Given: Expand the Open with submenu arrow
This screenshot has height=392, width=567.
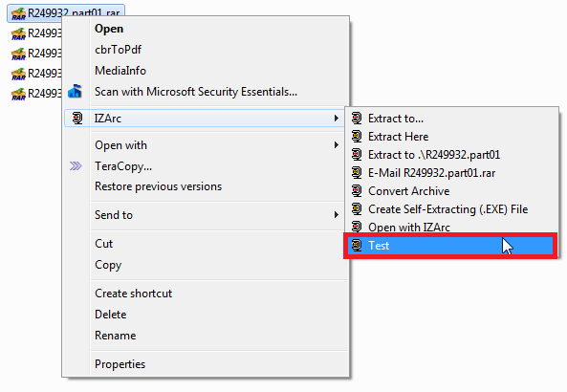Looking at the screenshot, I should (337, 145).
